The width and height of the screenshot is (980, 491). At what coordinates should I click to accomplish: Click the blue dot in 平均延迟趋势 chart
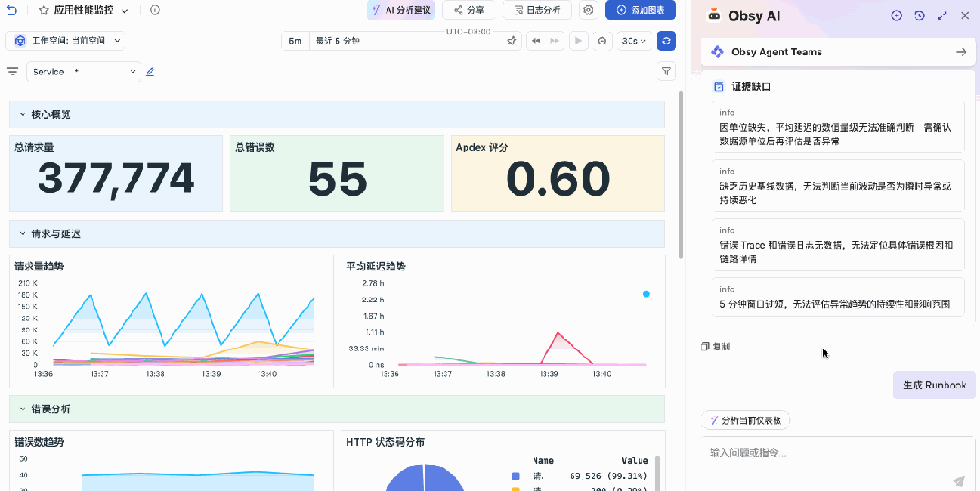[x=646, y=294]
